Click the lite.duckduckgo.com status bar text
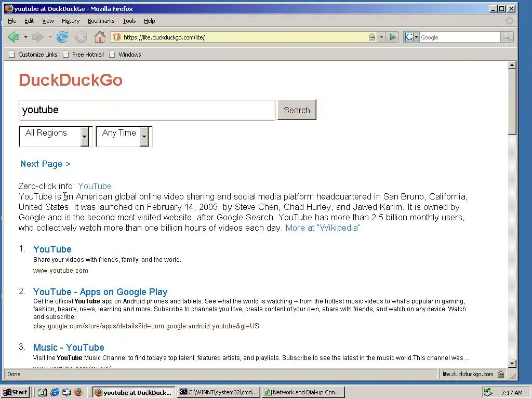Viewport: 532px width, 399px height. click(x=468, y=374)
